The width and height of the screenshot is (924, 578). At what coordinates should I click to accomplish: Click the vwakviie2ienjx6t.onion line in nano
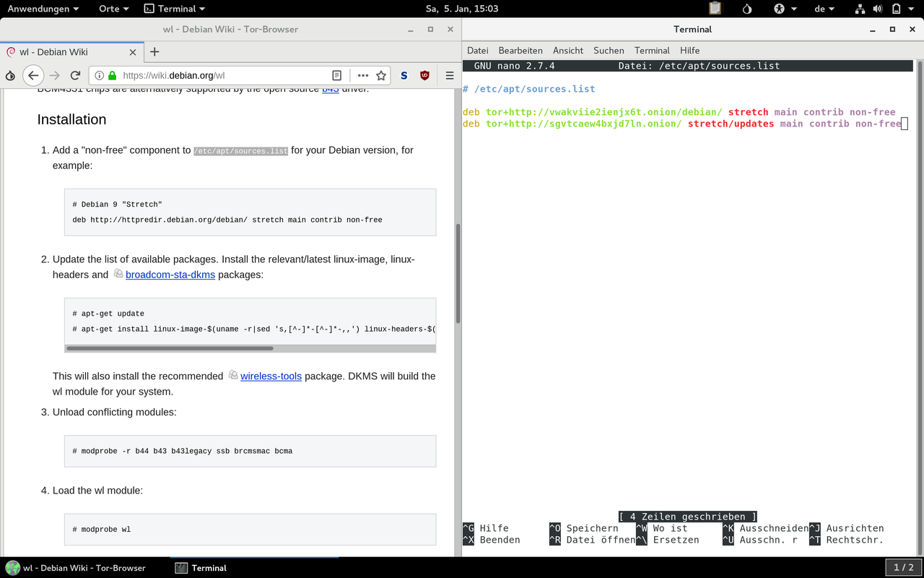coord(679,112)
